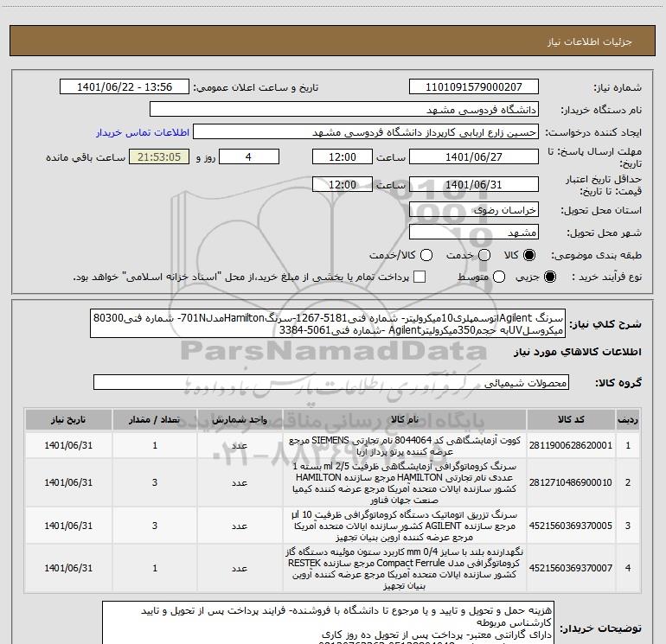Screen dimensions: 666x644
Task: Select کالا/خدمت radio button
Action: pyautogui.click(x=426, y=255)
